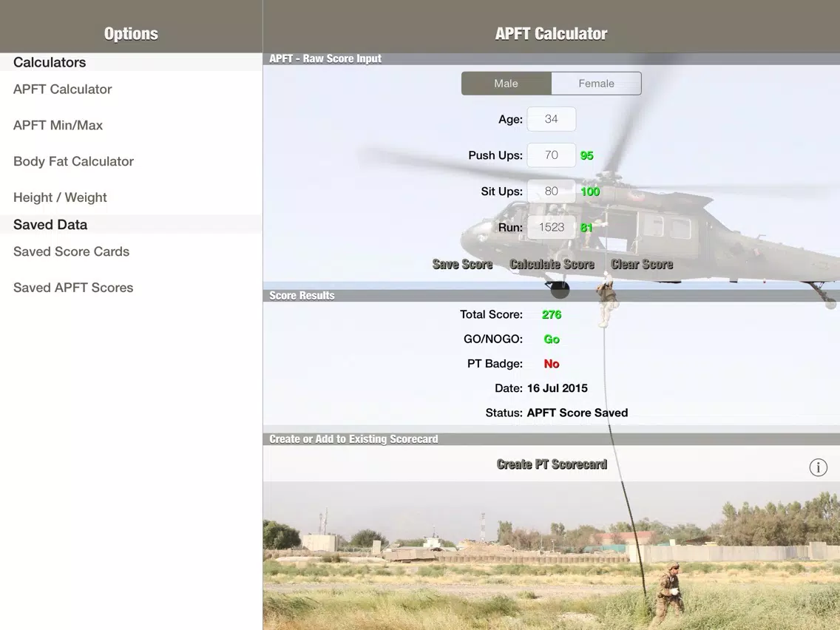Click the run score 81
The height and width of the screenshot is (630, 840).
[586, 228]
